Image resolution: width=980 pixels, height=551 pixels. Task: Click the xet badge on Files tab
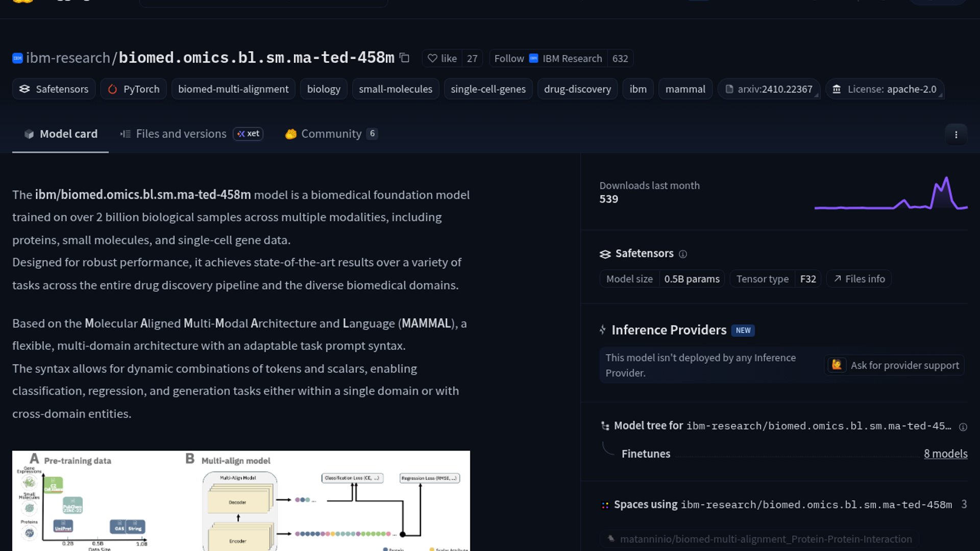point(248,134)
